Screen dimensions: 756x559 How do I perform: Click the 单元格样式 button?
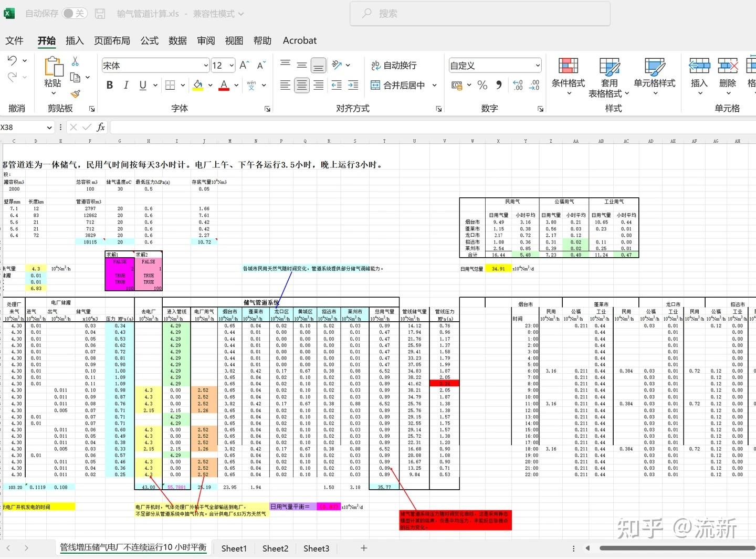click(x=654, y=77)
